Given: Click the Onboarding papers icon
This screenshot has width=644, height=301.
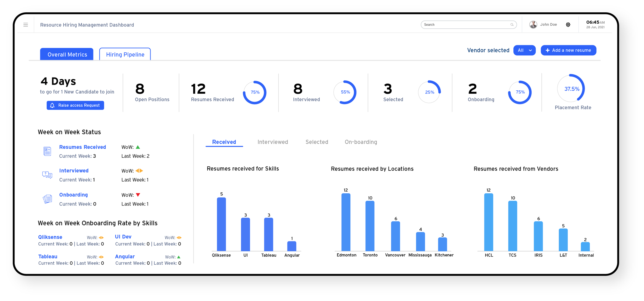Looking at the screenshot, I should point(47,199).
